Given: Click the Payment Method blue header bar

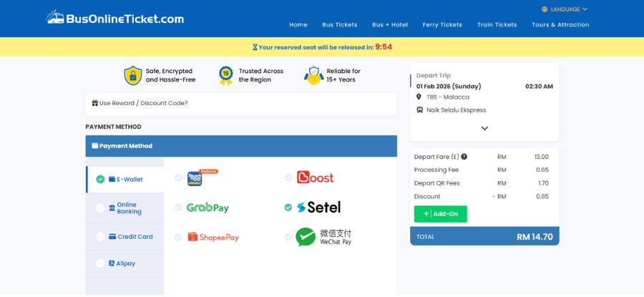Looking at the screenshot, I should pos(241,146).
